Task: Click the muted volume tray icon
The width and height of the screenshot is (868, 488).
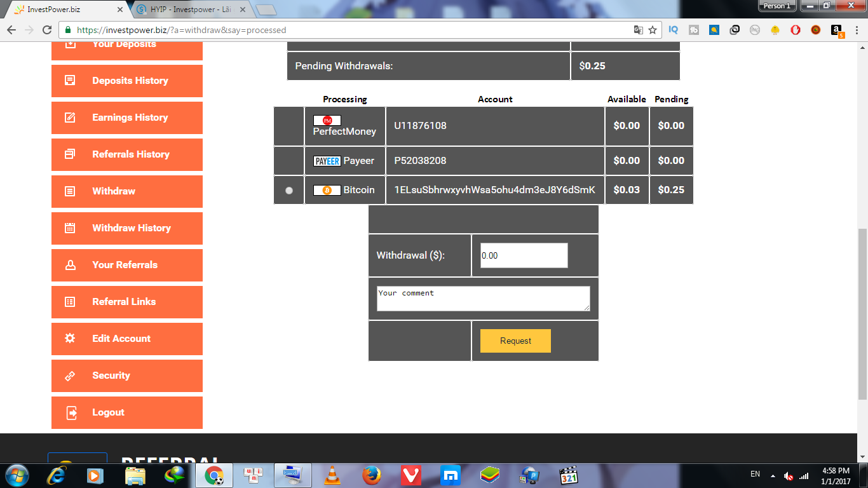Action: point(789,475)
